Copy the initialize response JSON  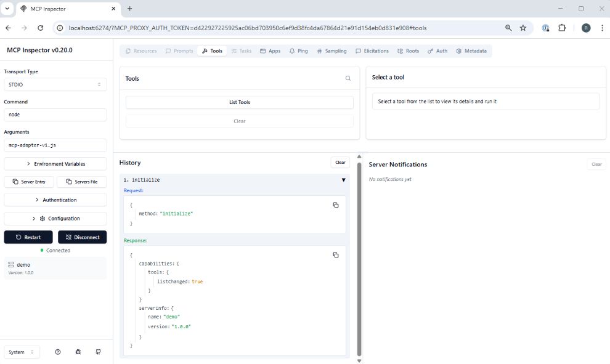[x=335, y=255]
